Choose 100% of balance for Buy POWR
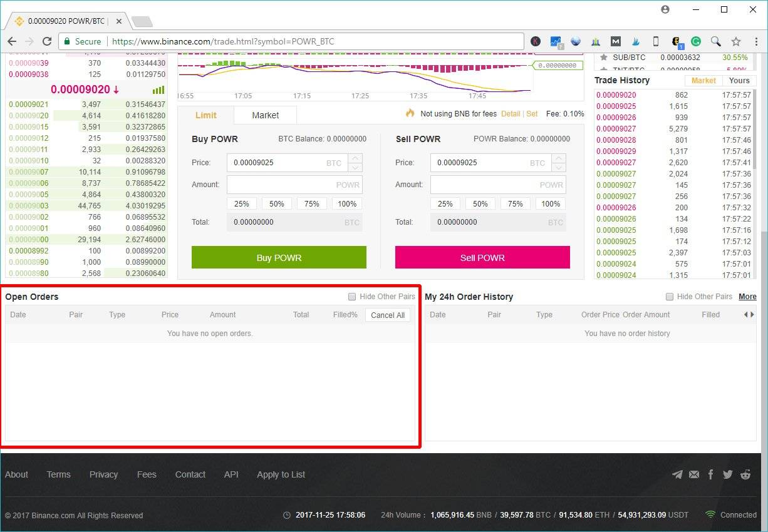768x532 pixels. click(347, 204)
